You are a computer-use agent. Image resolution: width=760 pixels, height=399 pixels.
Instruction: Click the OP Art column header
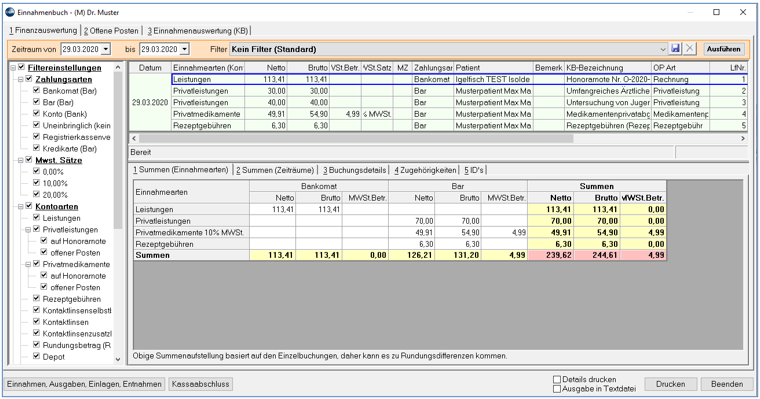[680, 68]
